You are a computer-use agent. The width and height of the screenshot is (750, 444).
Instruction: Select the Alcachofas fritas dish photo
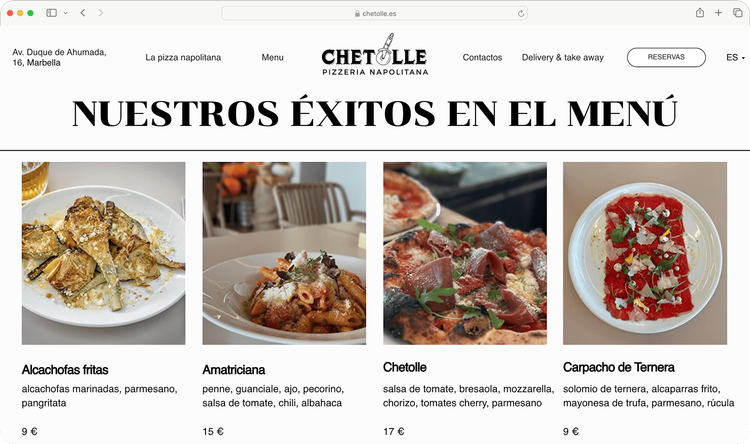[x=103, y=253]
